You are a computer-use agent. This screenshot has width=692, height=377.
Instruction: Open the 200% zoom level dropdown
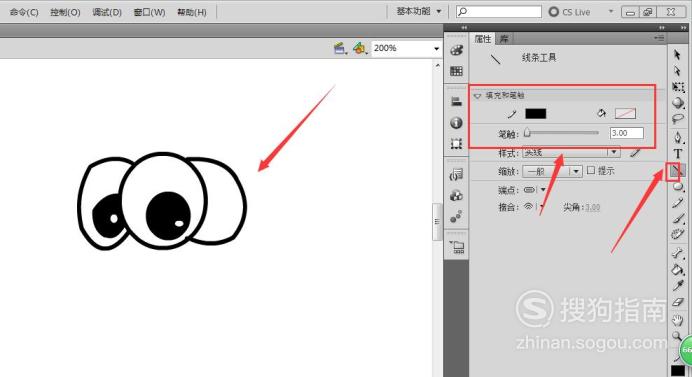click(406, 48)
